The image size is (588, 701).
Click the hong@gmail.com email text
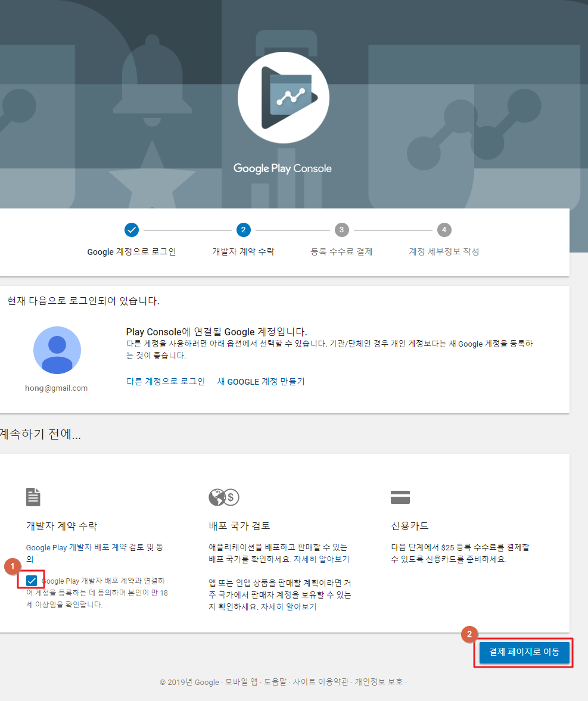pyautogui.click(x=57, y=388)
